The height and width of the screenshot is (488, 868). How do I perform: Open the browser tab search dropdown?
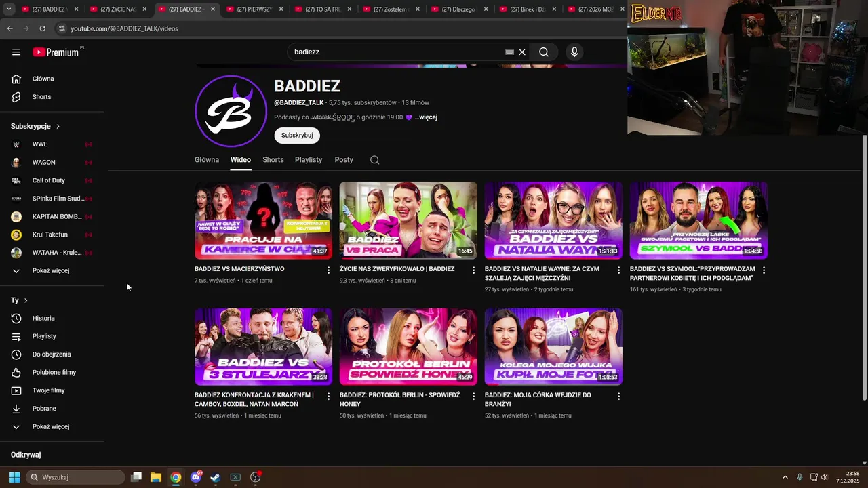9,9
